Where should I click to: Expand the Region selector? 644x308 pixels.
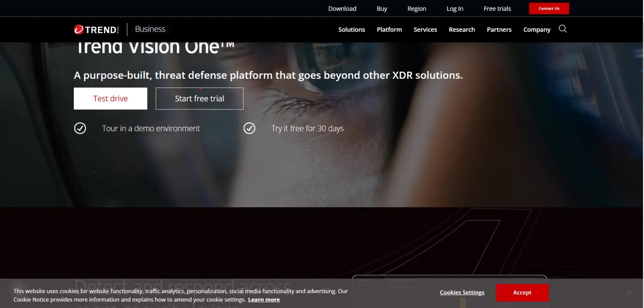tap(417, 8)
